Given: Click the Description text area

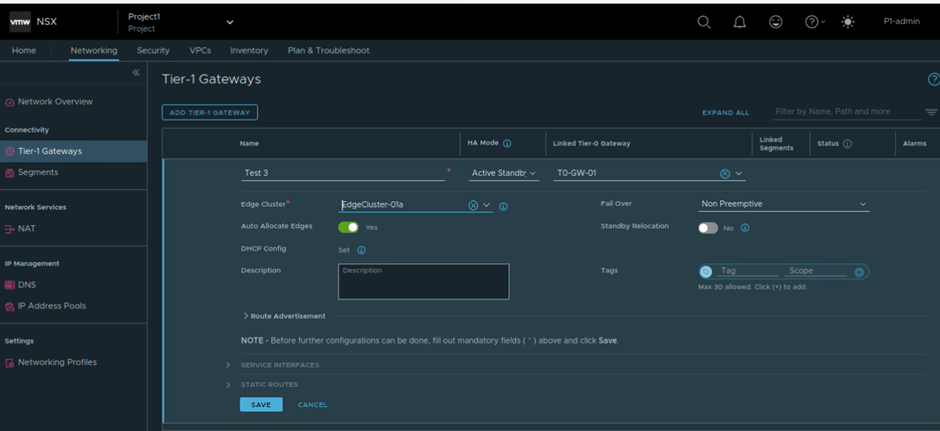Looking at the screenshot, I should (423, 282).
